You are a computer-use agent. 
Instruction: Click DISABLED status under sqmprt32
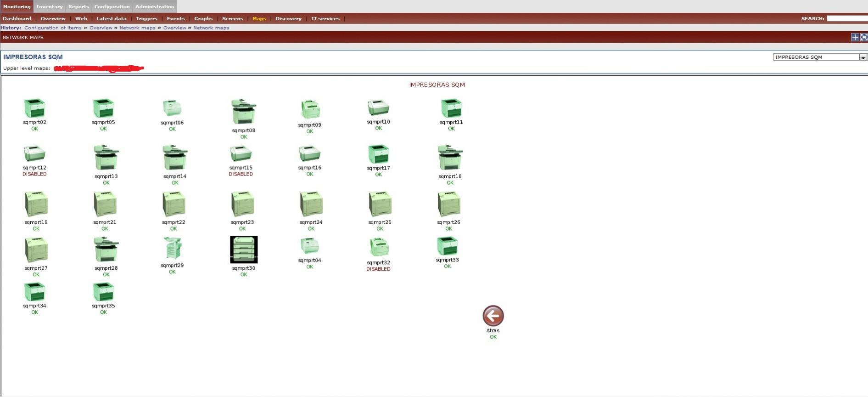(x=379, y=269)
